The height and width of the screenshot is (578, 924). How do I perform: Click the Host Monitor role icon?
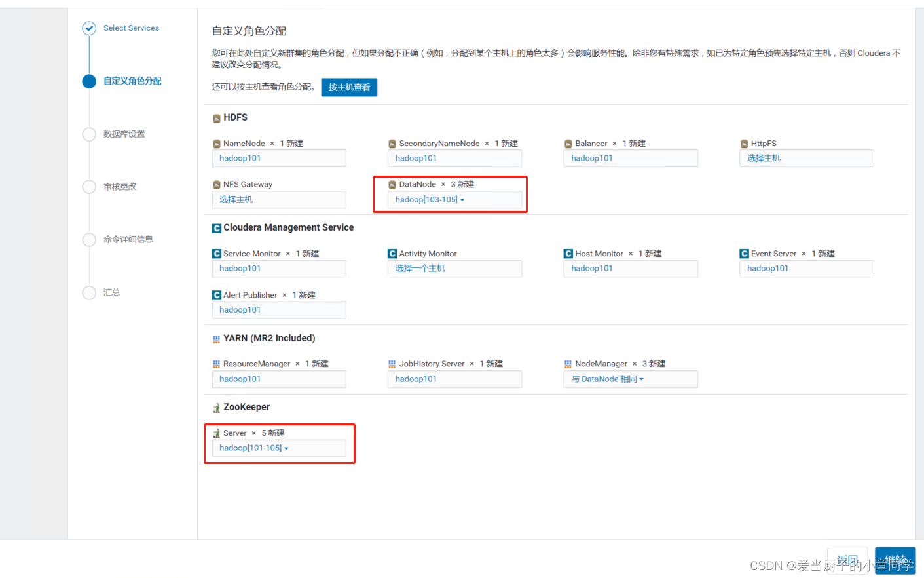[x=568, y=254]
